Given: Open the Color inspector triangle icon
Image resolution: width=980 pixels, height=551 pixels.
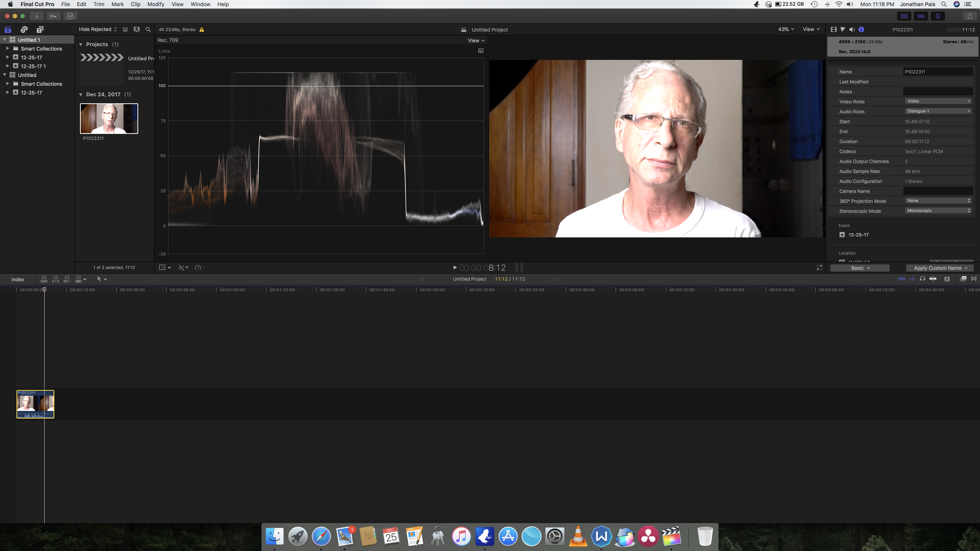Looking at the screenshot, I should 843,29.
